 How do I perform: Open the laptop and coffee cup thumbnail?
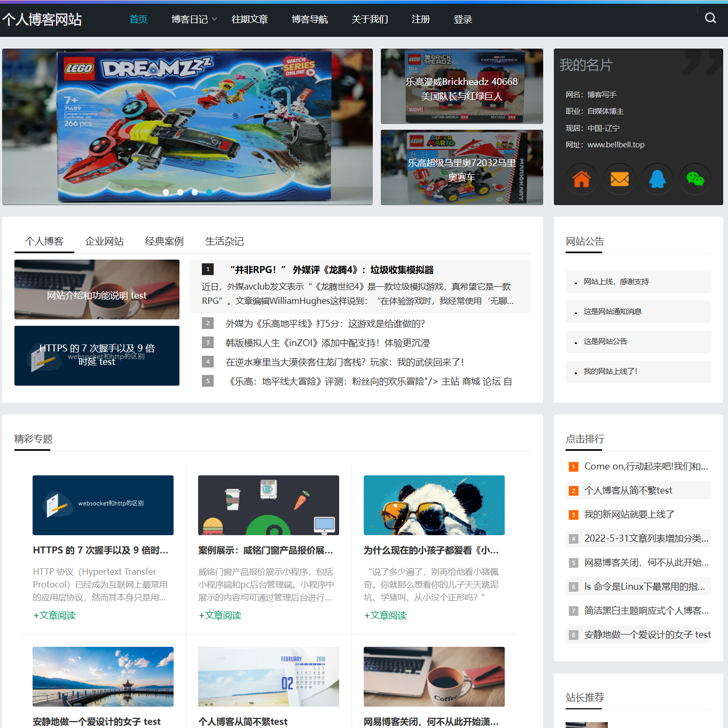(434, 677)
